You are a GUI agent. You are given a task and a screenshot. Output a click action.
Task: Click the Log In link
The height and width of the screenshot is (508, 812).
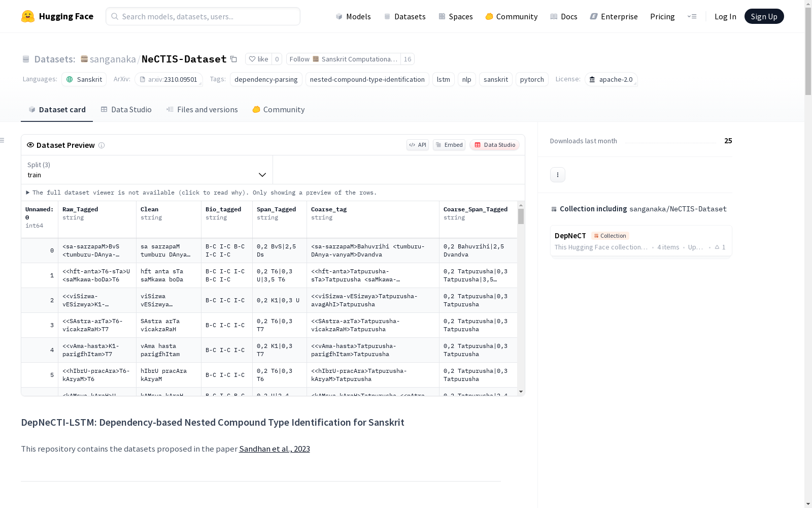[x=725, y=16]
